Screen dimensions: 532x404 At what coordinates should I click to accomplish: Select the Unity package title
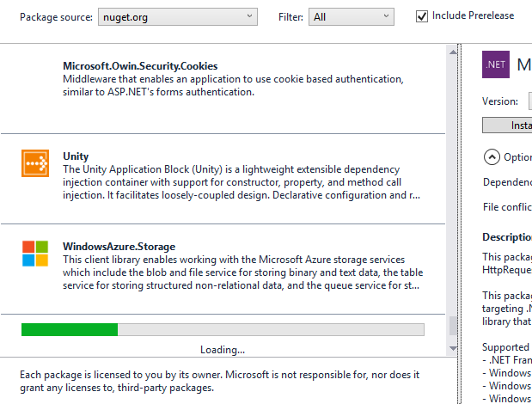click(x=76, y=156)
